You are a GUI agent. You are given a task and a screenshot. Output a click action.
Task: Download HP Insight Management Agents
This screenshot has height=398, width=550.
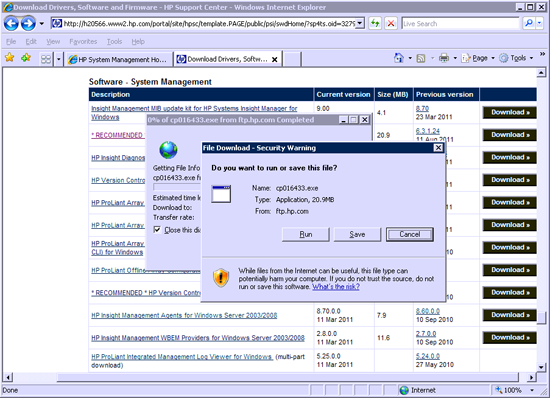click(x=510, y=315)
